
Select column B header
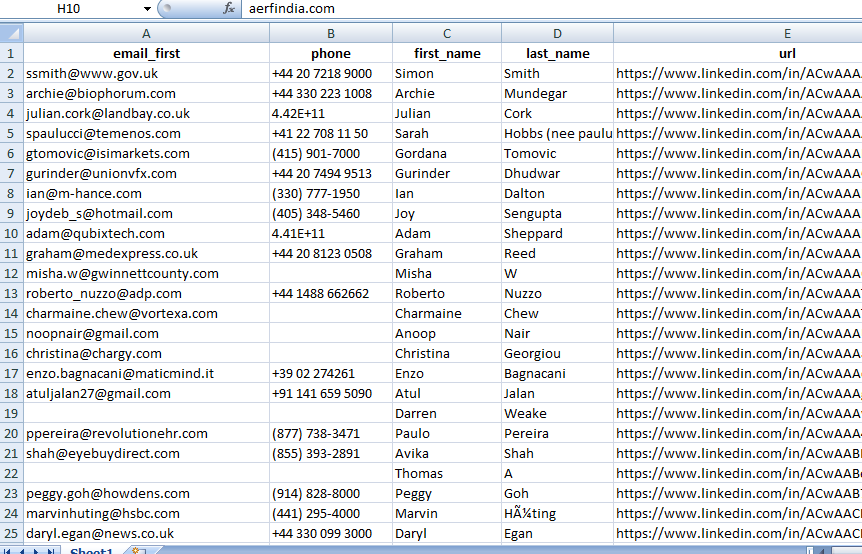coord(331,34)
